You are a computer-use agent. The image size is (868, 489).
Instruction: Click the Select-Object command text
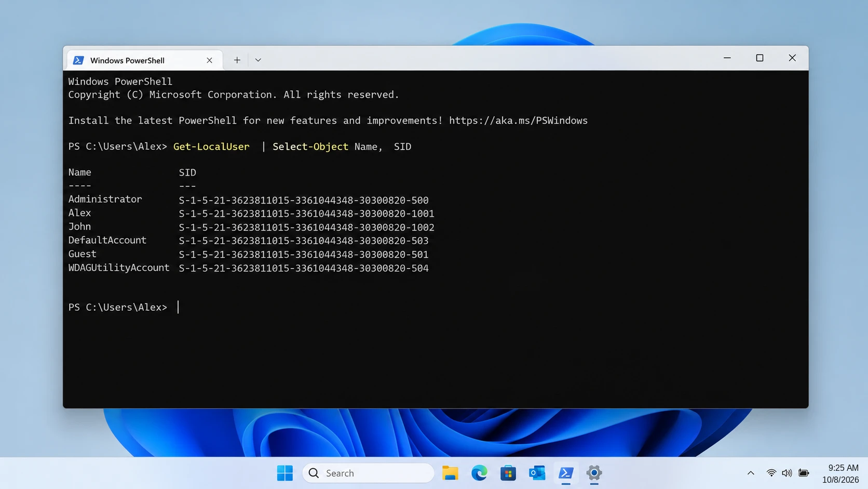(310, 147)
